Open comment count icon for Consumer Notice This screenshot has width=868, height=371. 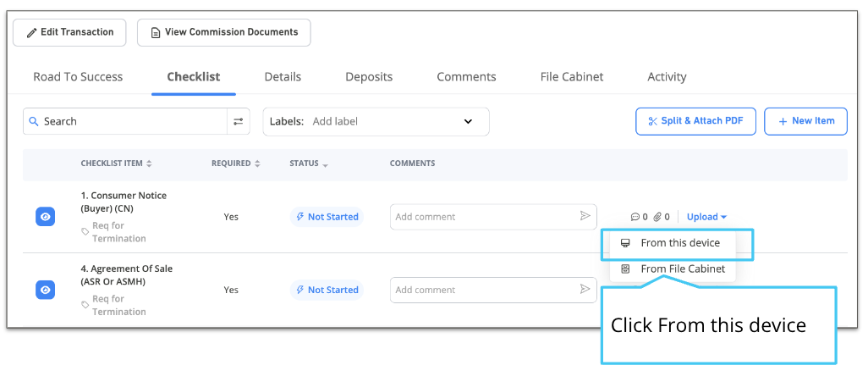639,217
